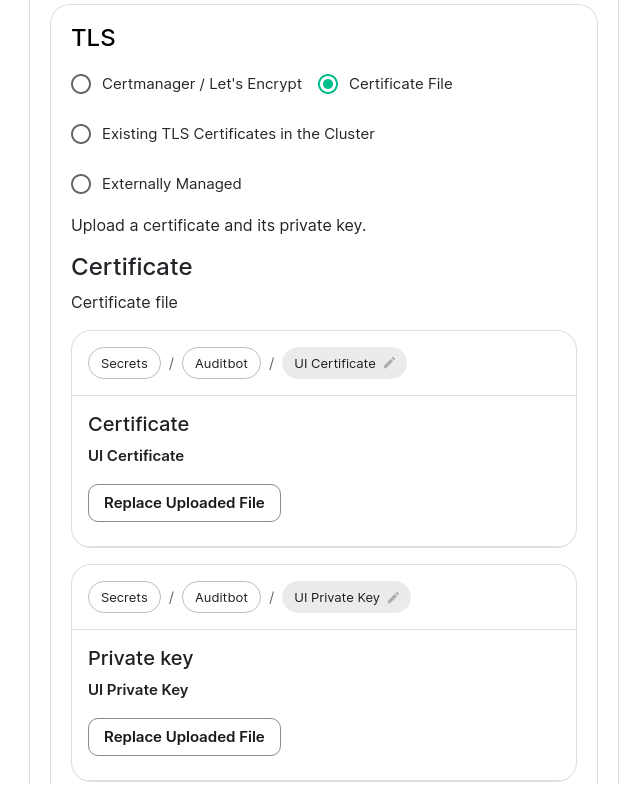Enable the Externally Managed radio option
The height and width of the screenshot is (785, 641).
tap(81, 184)
